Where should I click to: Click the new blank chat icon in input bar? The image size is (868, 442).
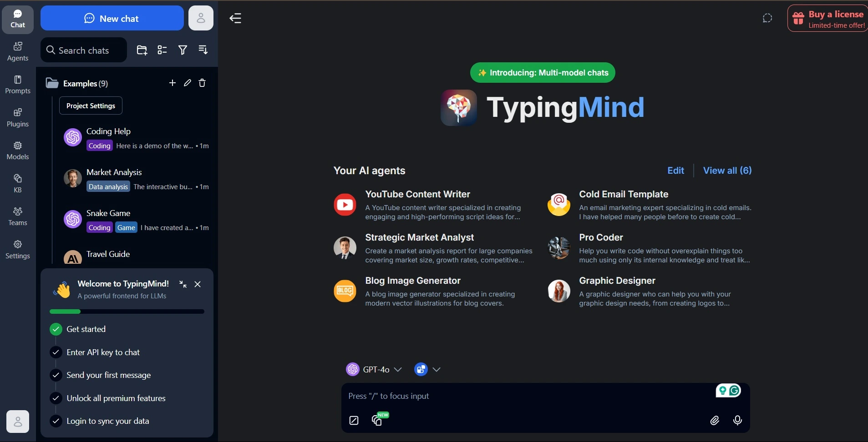point(354,421)
